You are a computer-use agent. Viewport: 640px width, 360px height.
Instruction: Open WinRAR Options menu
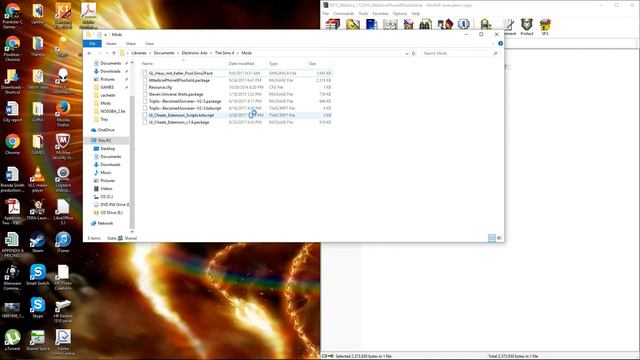tap(400, 13)
